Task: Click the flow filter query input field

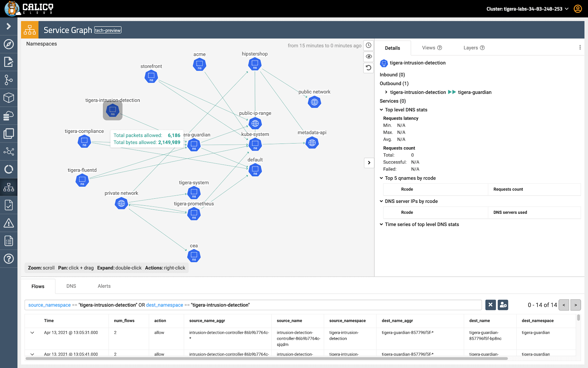Action: click(253, 305)
